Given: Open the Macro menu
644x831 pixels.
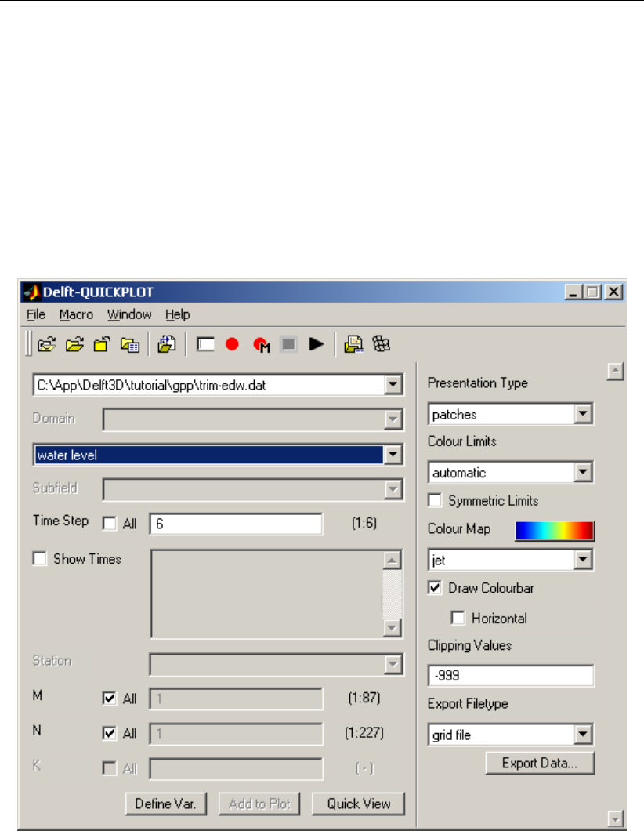Looking at the screenshot, I should [76, 315].
